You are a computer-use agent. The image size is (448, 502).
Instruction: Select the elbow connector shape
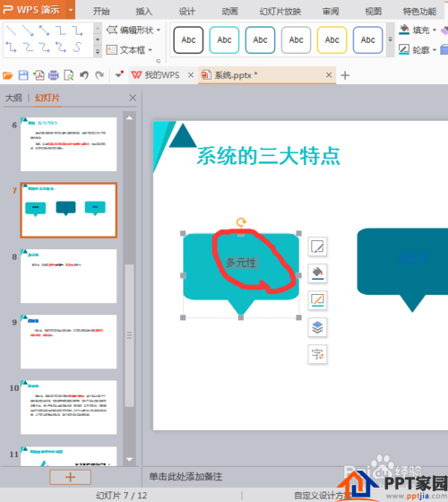click(x=61, y=30)
